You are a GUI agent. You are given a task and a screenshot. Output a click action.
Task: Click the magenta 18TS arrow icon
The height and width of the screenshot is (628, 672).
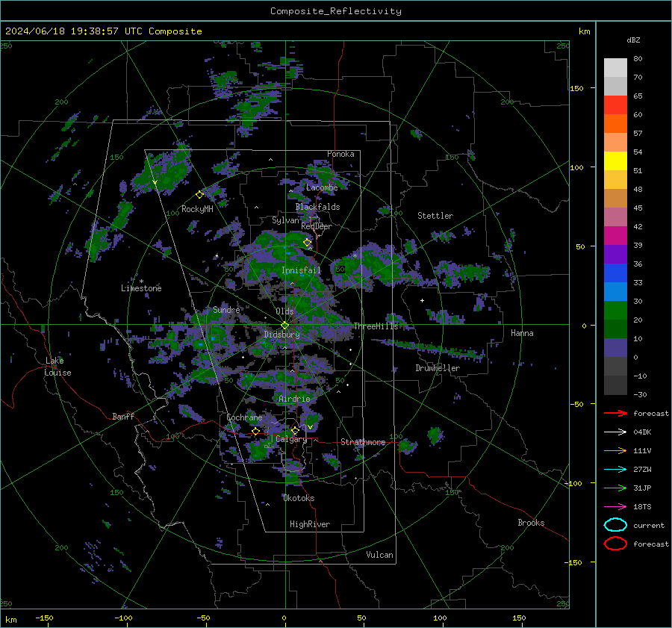click(615, 507)
